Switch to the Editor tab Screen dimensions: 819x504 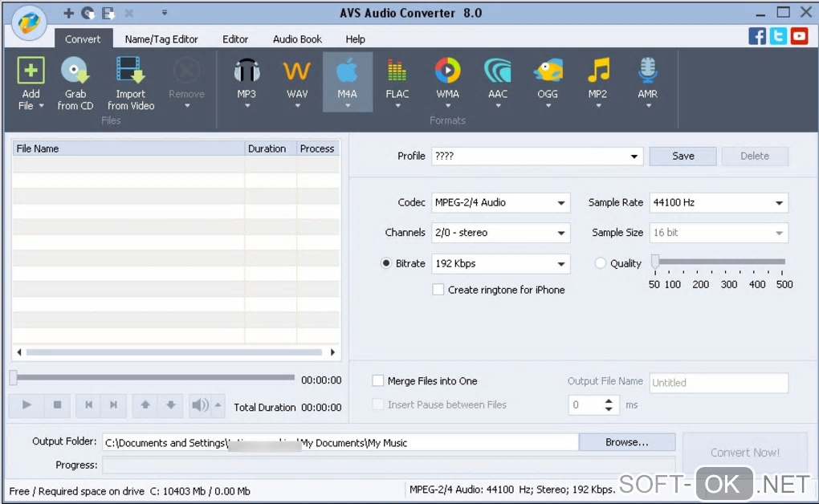click(x=235, y=39)
